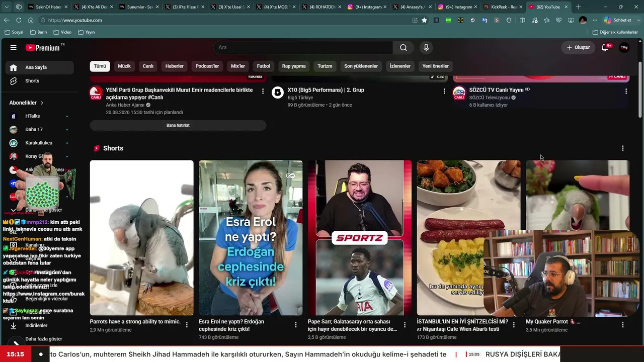Open the X10 Big5 Performans video title
The image size is (644, 362).
point(326,90)
